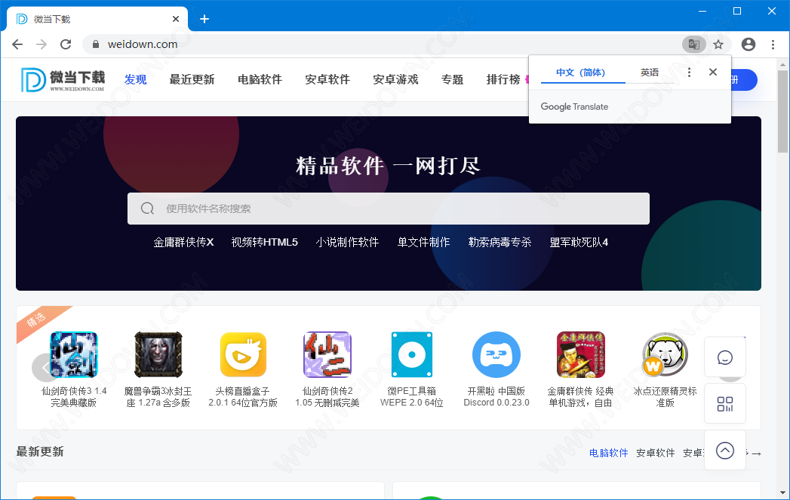Open the 安卓软件 navigation item
The width and height of the screenshot is (790, 500).
(x=327, y=80)
